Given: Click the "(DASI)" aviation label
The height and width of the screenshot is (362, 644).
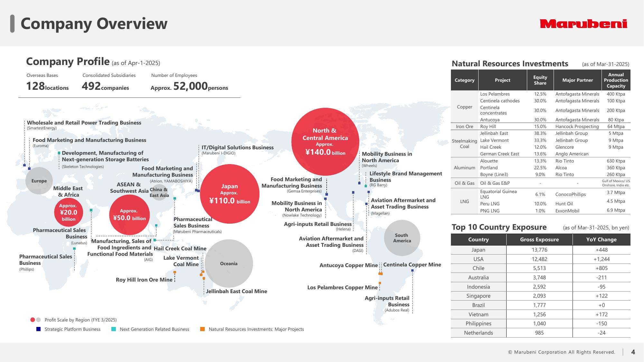Looking at the screenshot, I should coord(358,251).
